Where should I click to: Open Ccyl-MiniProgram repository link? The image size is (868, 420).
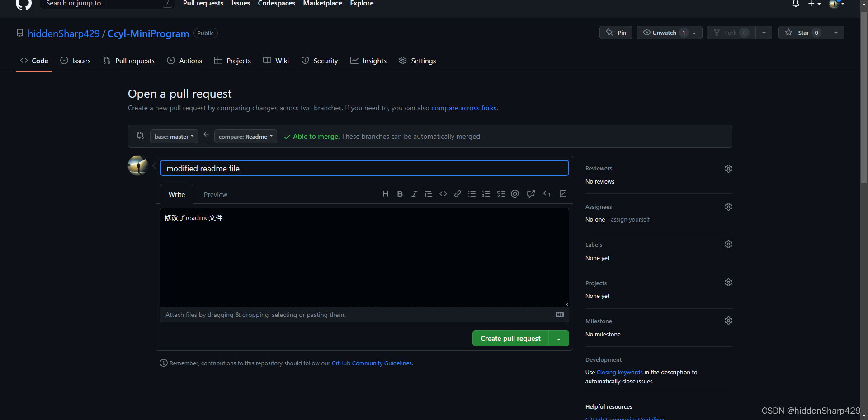click(x=148, y=33)
